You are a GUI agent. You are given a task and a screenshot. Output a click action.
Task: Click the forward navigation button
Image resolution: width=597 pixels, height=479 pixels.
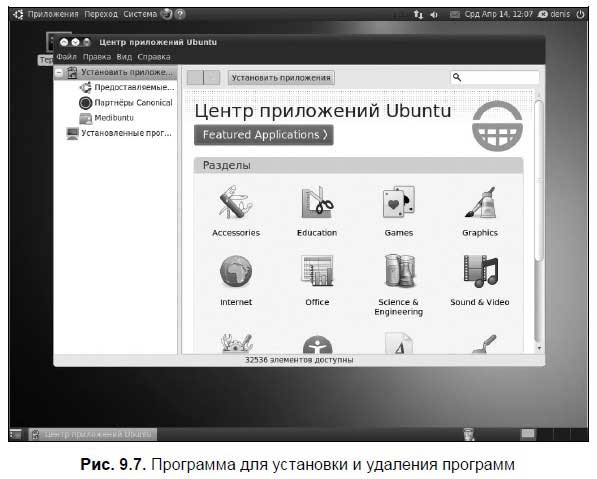[212, 78]
